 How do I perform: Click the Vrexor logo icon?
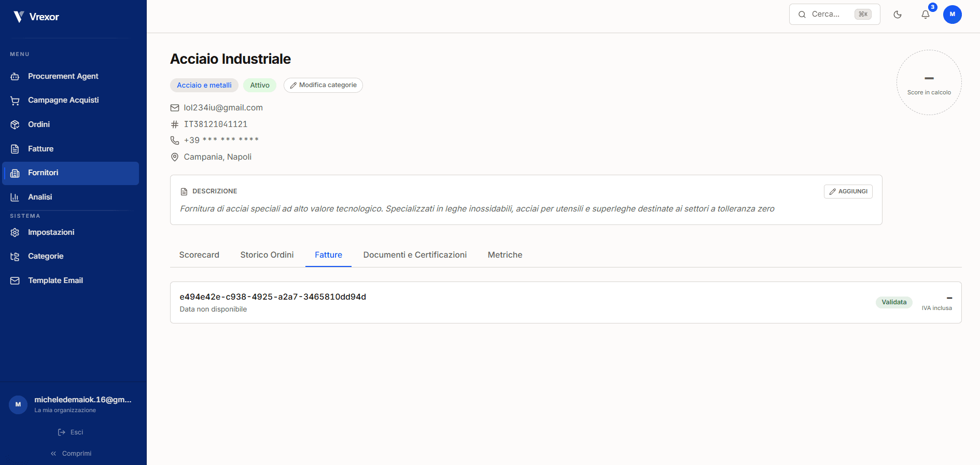coord(19,17)
